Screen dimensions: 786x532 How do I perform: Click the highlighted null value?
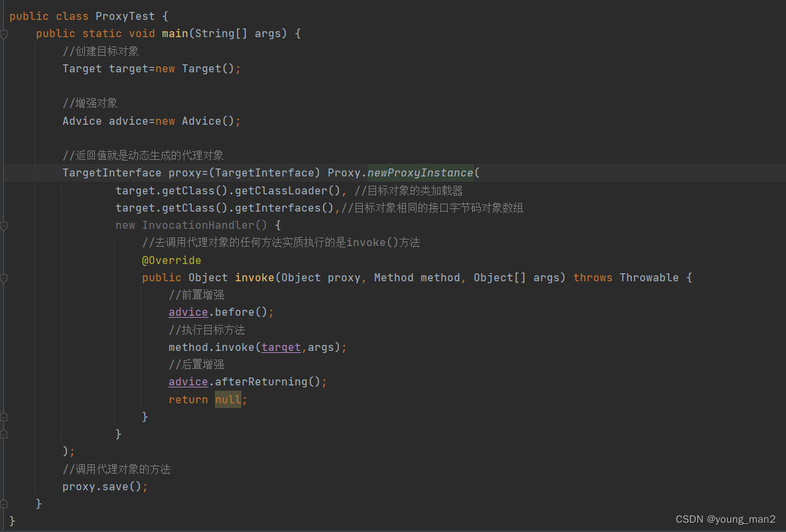click(x=228, y=399)
